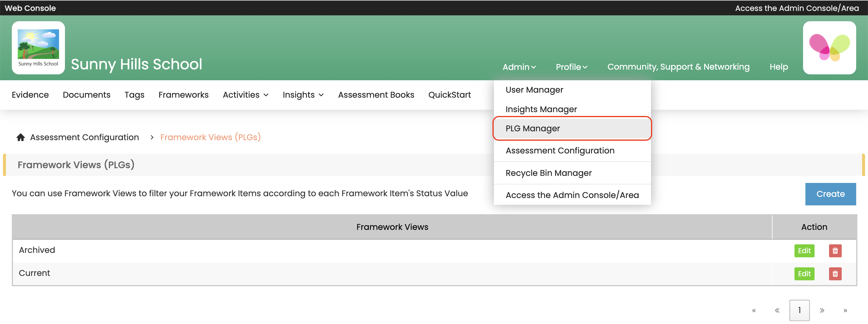Edit the Archived framework view
The width and height of the screenshot is (868, 324).
[804, 251]
